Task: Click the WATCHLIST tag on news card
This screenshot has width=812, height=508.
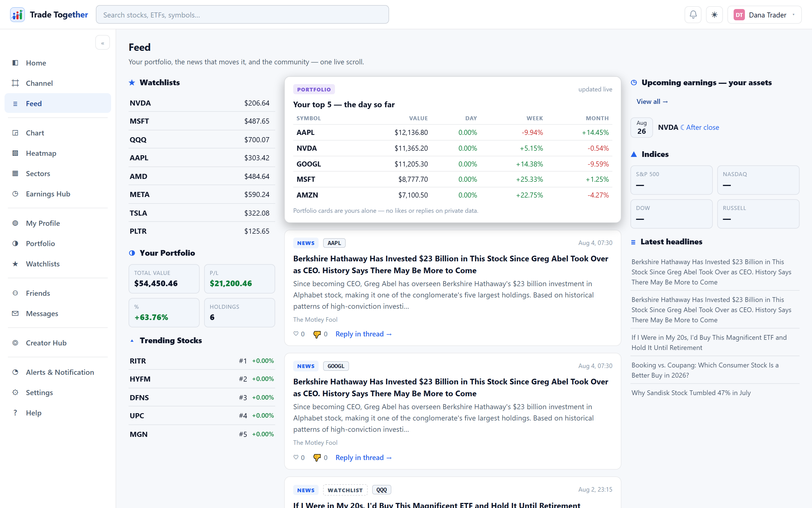Action: coord(345,490)
